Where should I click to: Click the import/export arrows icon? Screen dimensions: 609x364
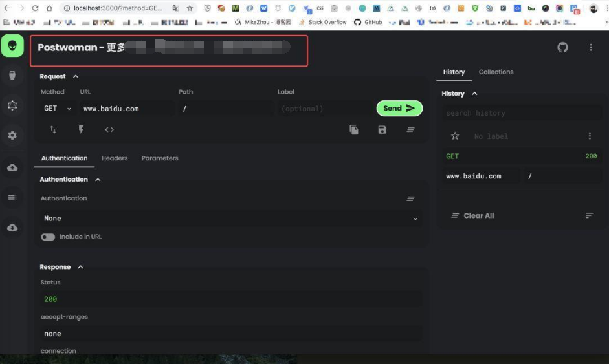pos(53,129)
